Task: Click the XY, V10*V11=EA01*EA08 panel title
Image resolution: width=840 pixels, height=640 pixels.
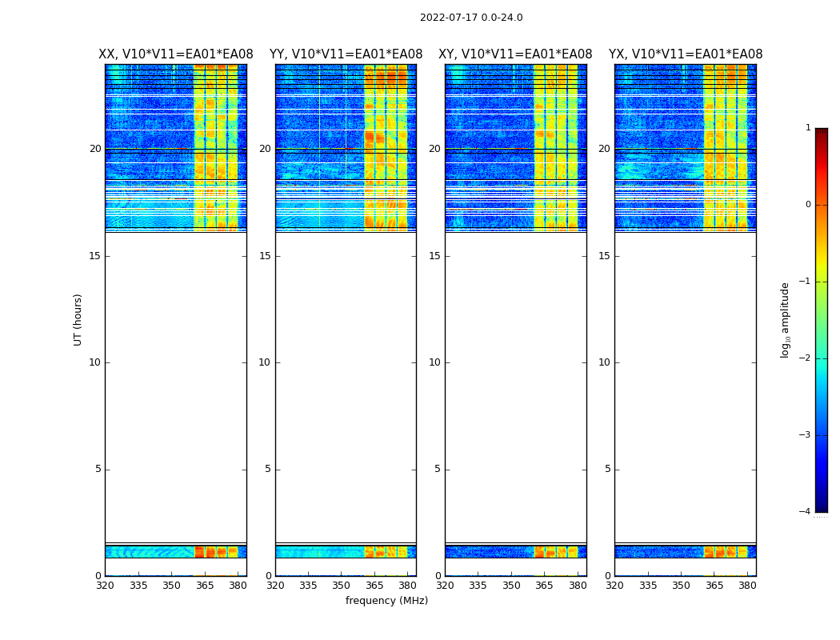Action: [x=515, y=54]
